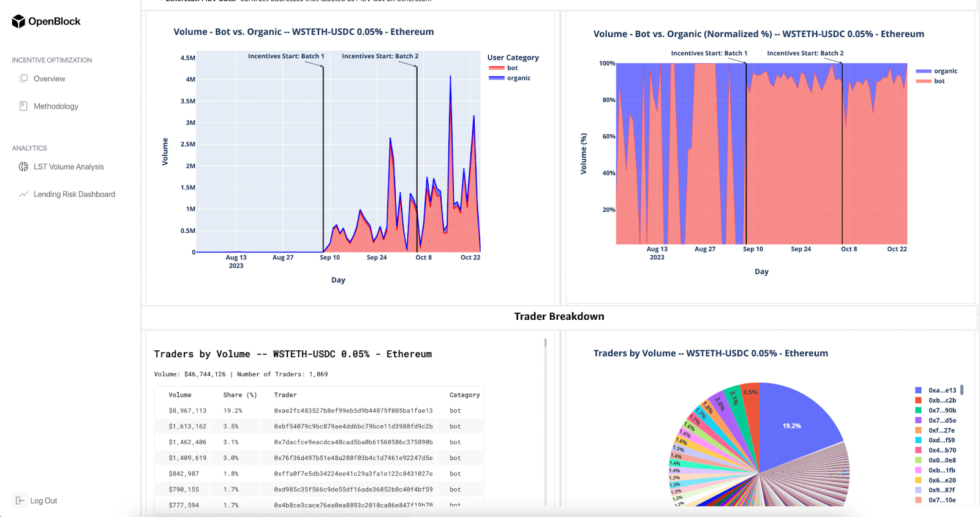Click the 3.5% pie slice
980x517 pixels.
pos(750,392)
